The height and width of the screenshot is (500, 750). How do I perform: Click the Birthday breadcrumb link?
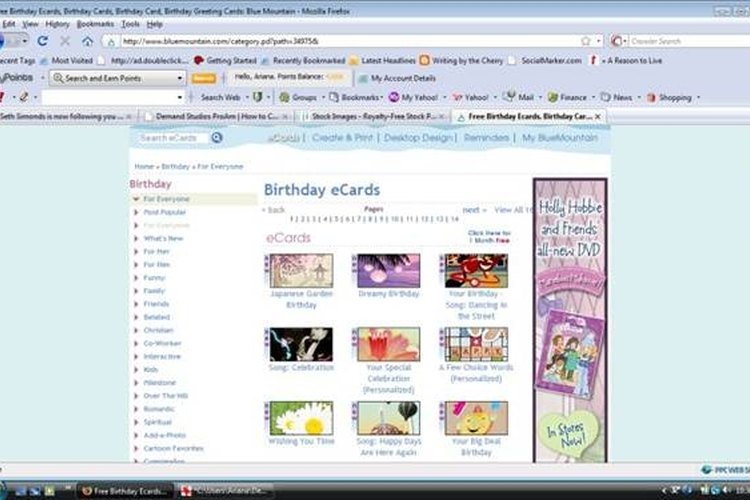[175, 167]
